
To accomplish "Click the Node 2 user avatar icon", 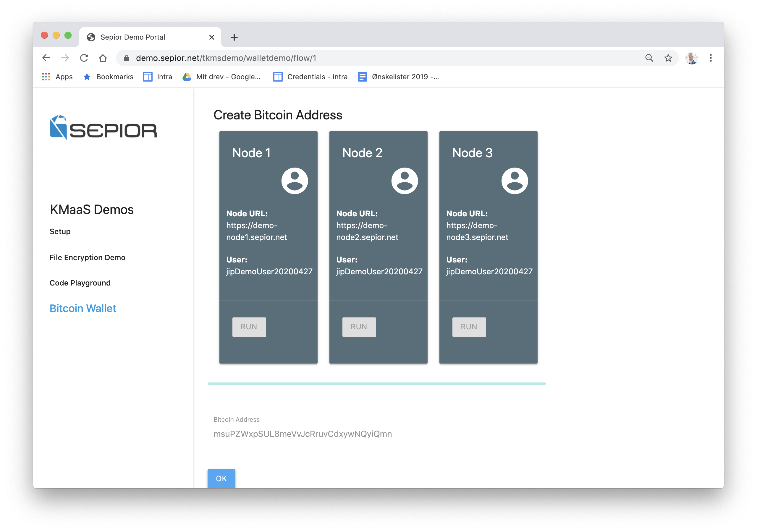I will [405, 181].
